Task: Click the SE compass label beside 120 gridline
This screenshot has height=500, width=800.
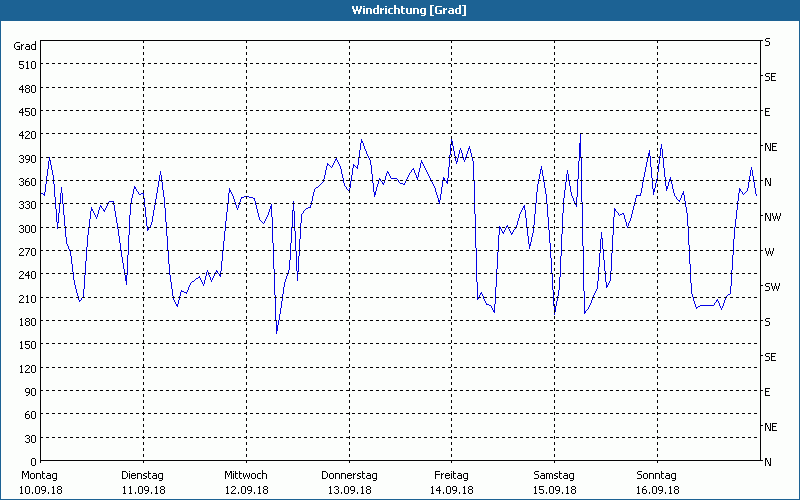Action: [770, 357]
